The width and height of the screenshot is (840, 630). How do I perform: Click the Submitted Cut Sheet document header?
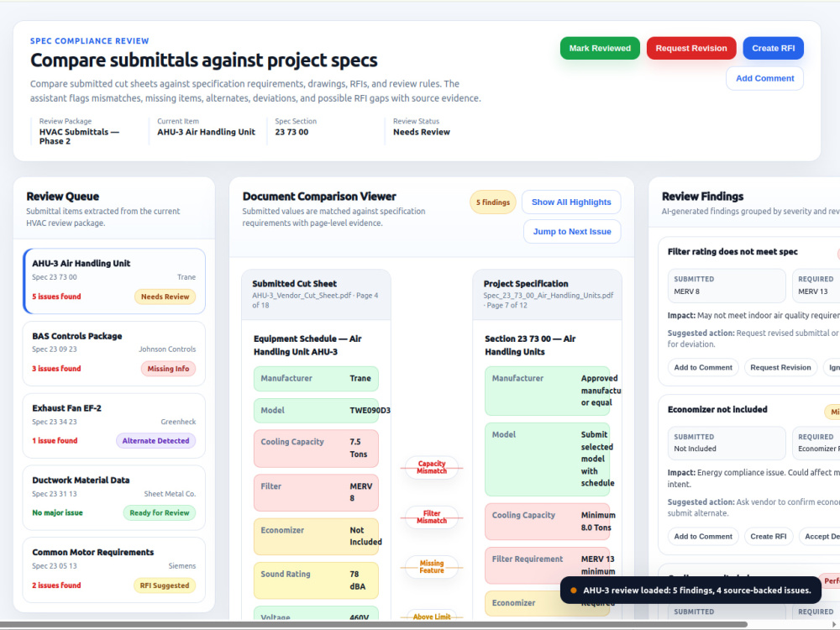[x=316, y=295]
